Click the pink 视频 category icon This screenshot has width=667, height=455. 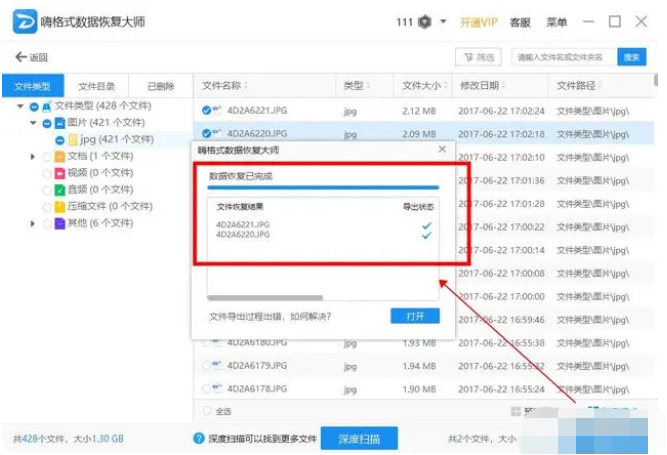pos(60,173)
